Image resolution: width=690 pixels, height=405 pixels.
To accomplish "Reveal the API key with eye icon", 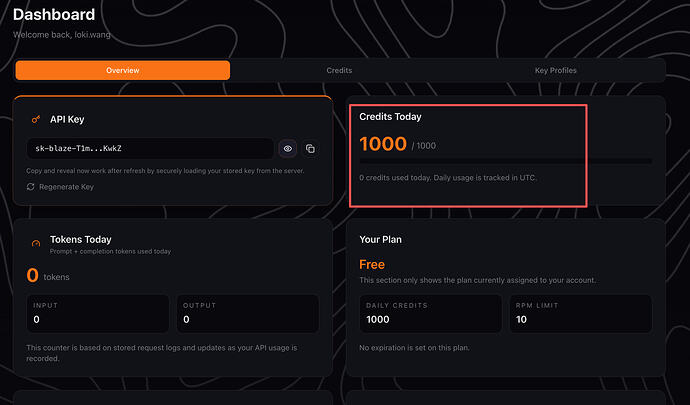I will pos(288,149).
